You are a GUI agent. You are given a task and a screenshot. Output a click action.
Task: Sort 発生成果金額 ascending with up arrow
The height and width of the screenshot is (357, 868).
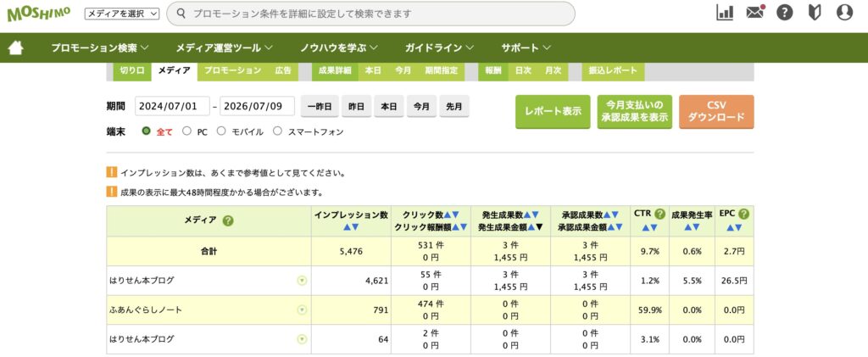coord(531,227)
